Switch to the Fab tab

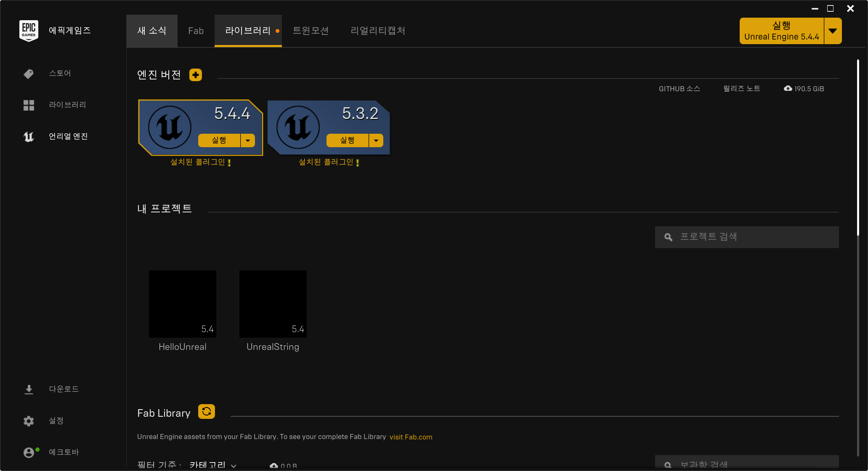coord(196,31)
